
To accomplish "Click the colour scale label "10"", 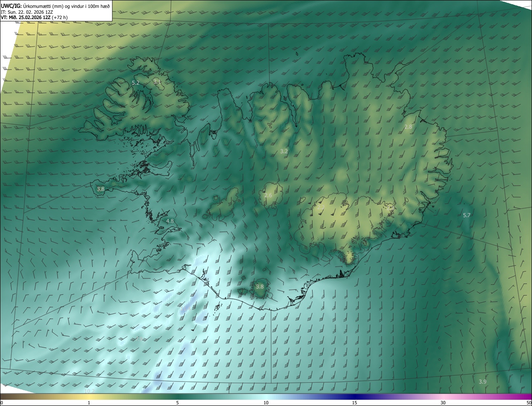I will pyautogui.click(x=266, y=403).
